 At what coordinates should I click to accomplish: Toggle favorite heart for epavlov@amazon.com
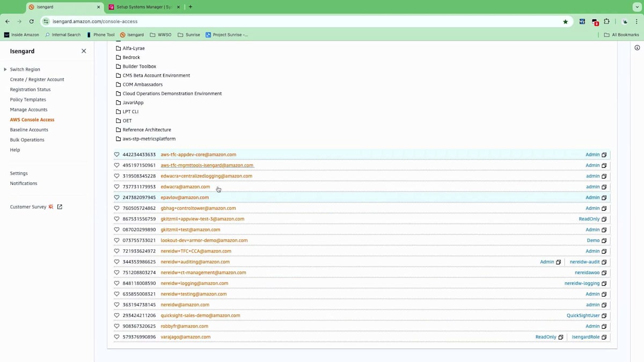tap(116, 197)
